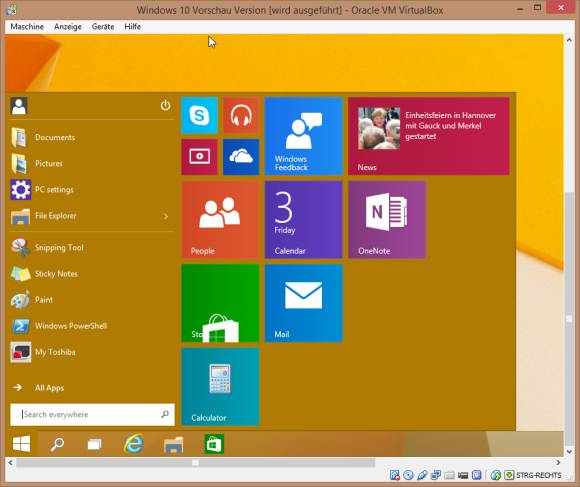Click the horizontal scrollbar right arrow

coord(558,462)
